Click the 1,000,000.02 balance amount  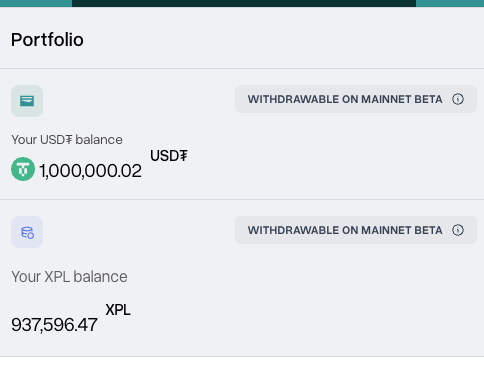pyautogui.click(x=90, y=171)
